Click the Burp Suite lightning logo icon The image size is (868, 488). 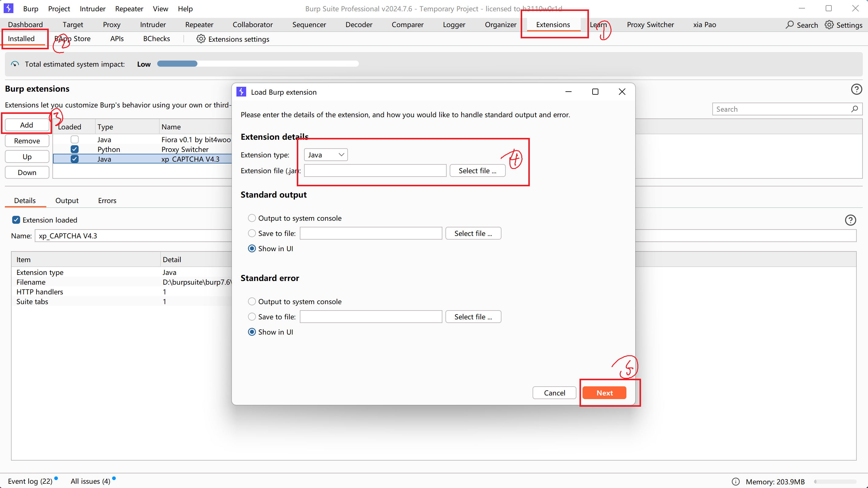(x=9, y=8)
